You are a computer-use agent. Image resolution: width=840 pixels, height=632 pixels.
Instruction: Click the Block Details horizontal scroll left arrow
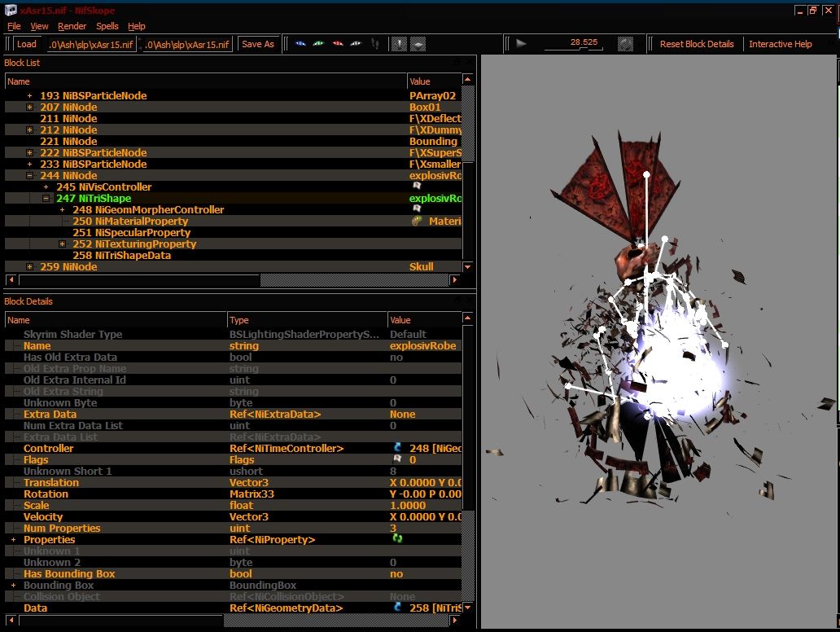pos(11,620)
